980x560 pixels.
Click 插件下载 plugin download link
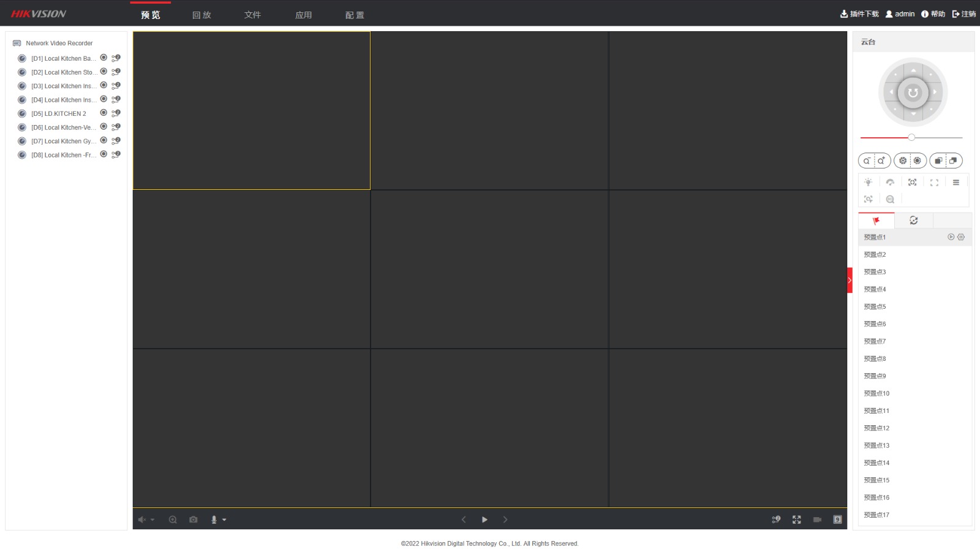(859, 14)
